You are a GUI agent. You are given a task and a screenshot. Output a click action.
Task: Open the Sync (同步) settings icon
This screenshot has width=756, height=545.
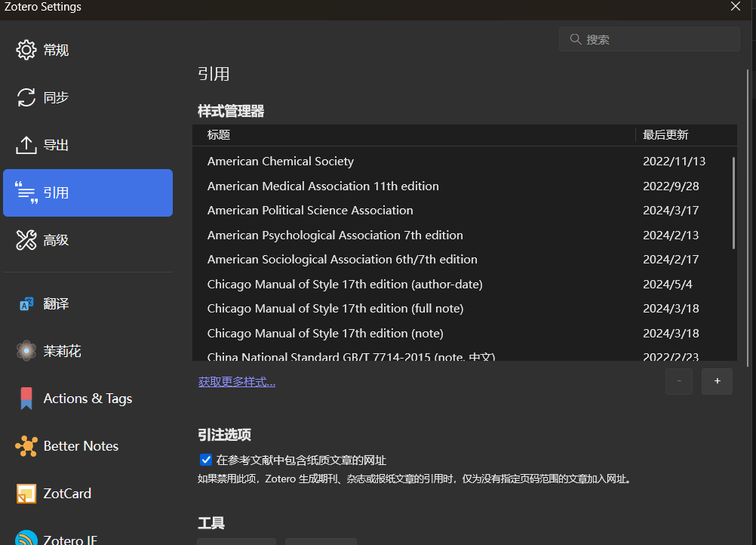[x=26, y=97]
